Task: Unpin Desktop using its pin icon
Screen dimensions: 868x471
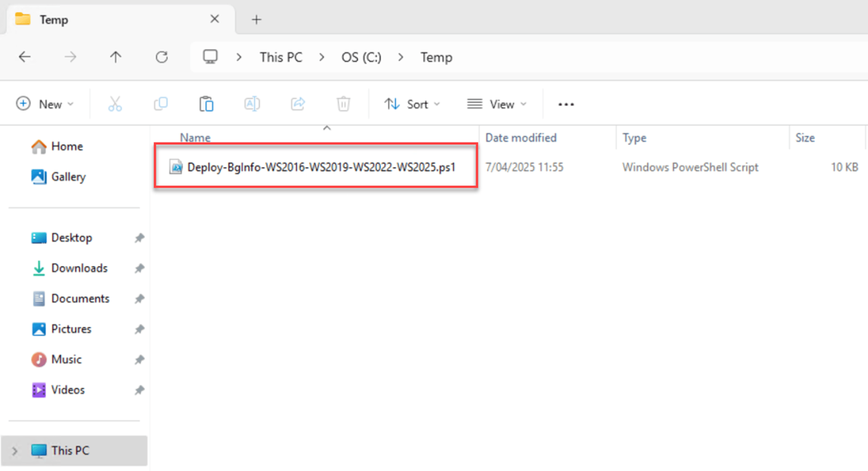Action: 139,238
